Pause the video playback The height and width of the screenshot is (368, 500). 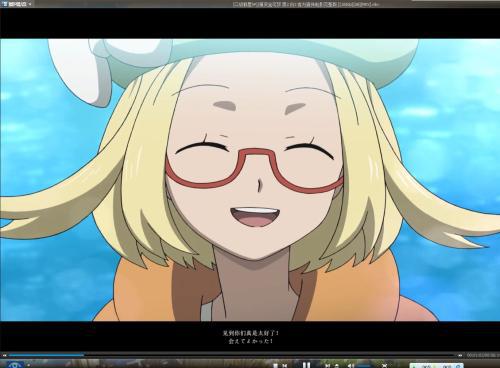tap(306, 365)
